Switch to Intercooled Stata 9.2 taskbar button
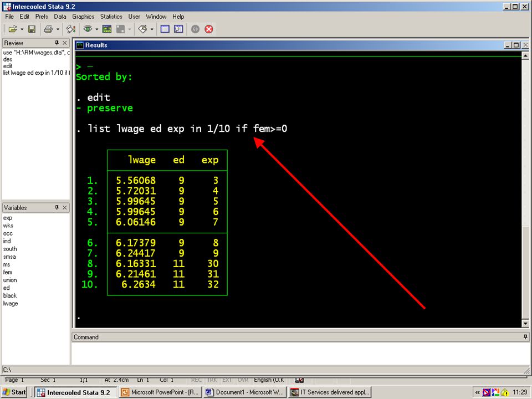The image size is (532, 399). click(75, 392)
